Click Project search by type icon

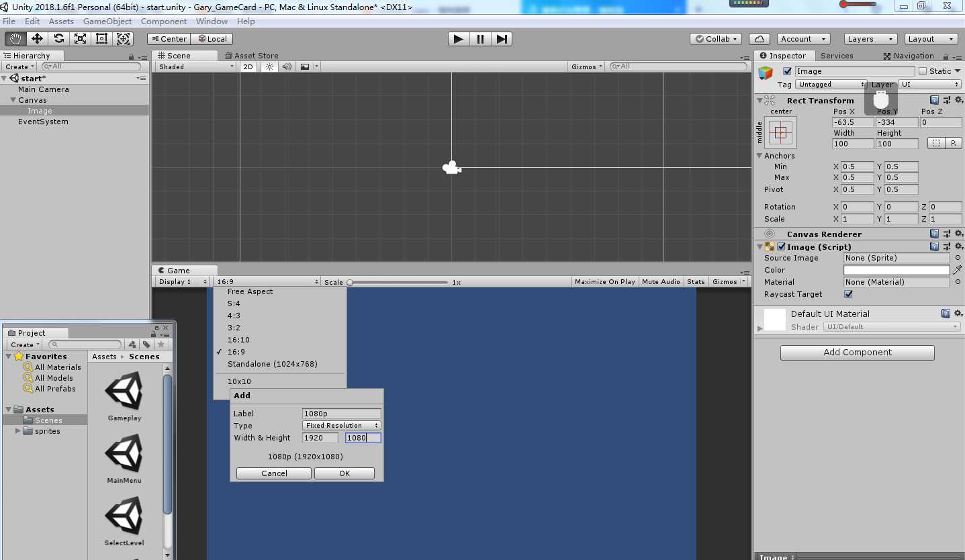[x=133, y=344]
